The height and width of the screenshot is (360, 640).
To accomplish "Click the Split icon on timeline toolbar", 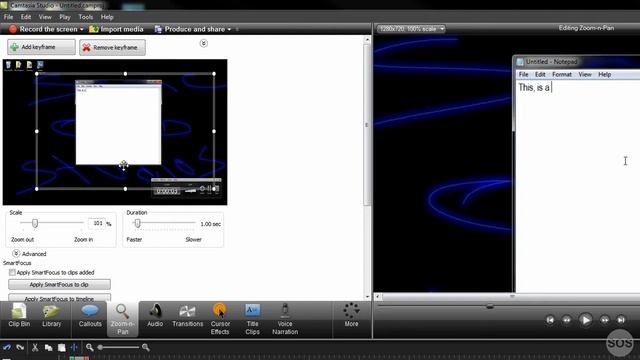I will point(74,347).
